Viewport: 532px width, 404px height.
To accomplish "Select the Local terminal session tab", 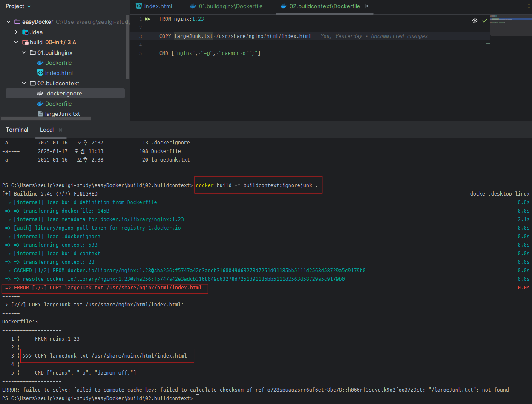I will tap(47, 130).
